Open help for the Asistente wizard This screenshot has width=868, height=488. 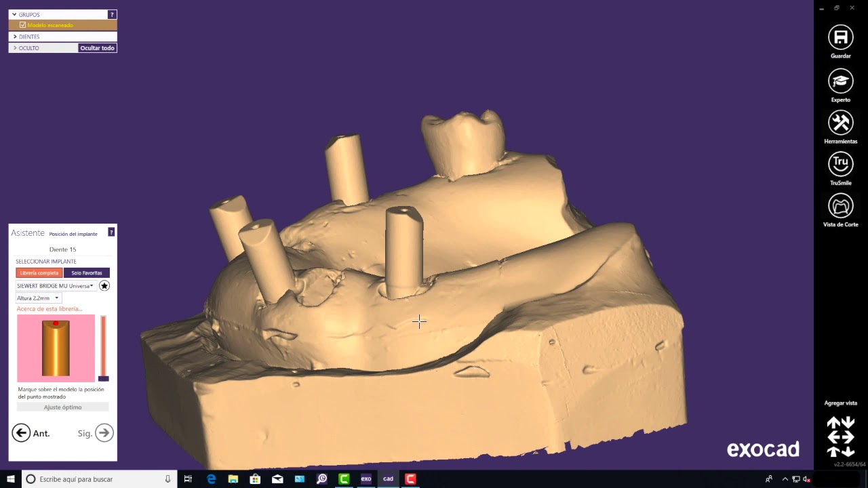coord(111,232)
